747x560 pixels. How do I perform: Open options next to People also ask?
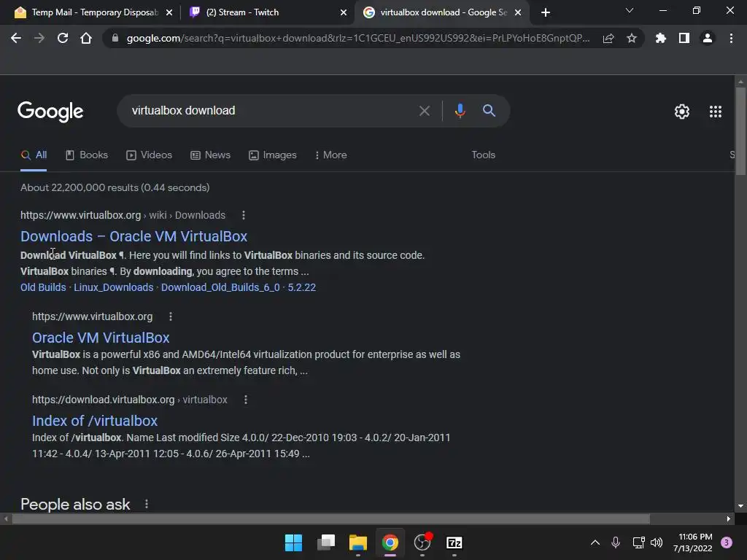[147, 504]
